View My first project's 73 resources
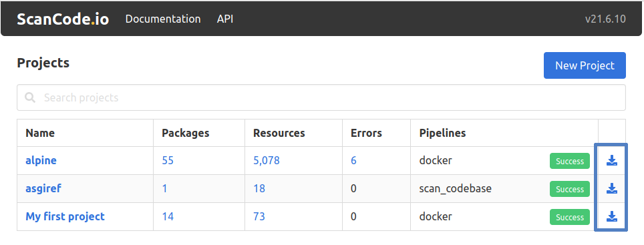The image size is (644, 245). 259,216
